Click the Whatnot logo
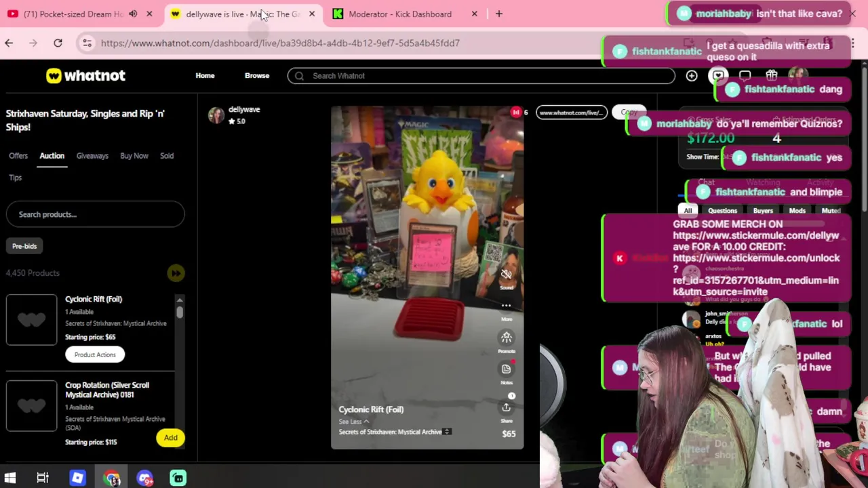 [85, 75]
